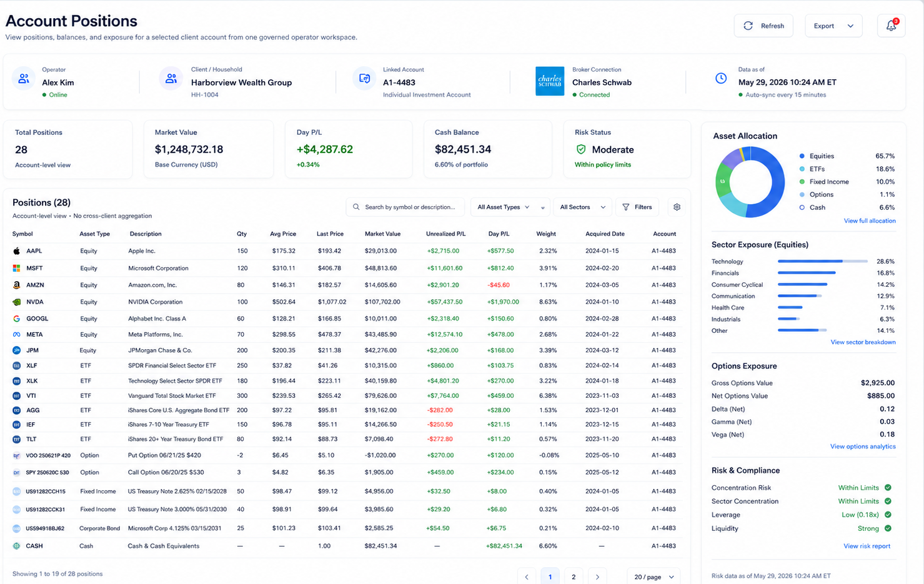The width and height of the screenshot is (924, 584).
Task: Sort by Day P/L column header
Action: (499, 234)
